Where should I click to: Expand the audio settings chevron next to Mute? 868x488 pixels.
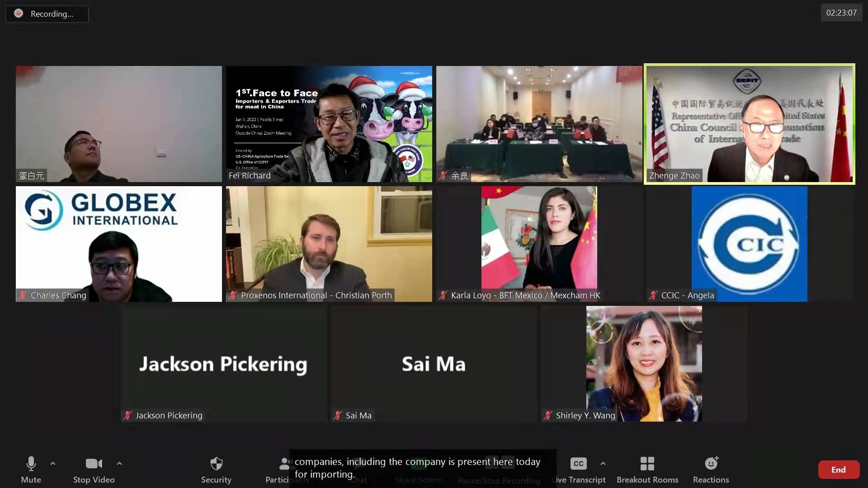point(53,464)
